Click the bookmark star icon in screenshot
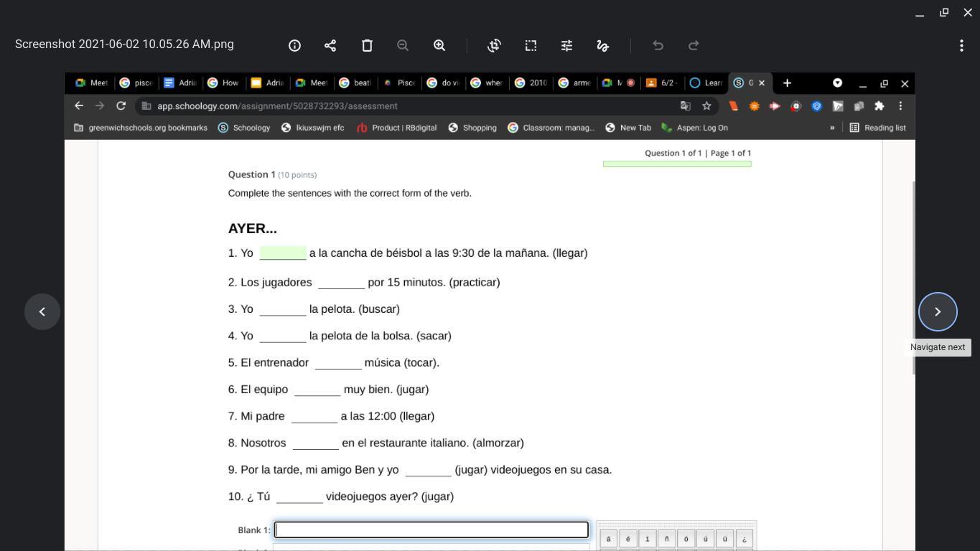 tap(706, 105)
